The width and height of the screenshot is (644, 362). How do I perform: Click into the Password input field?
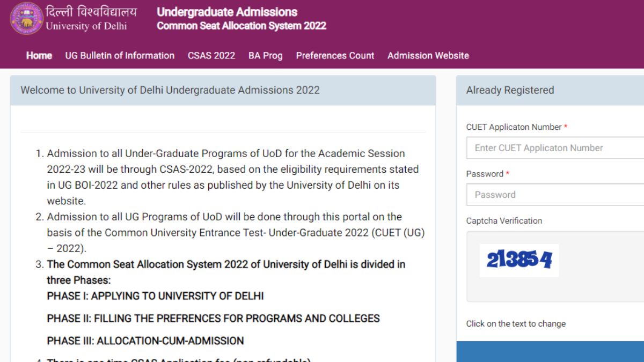click(x=555, y=195)
